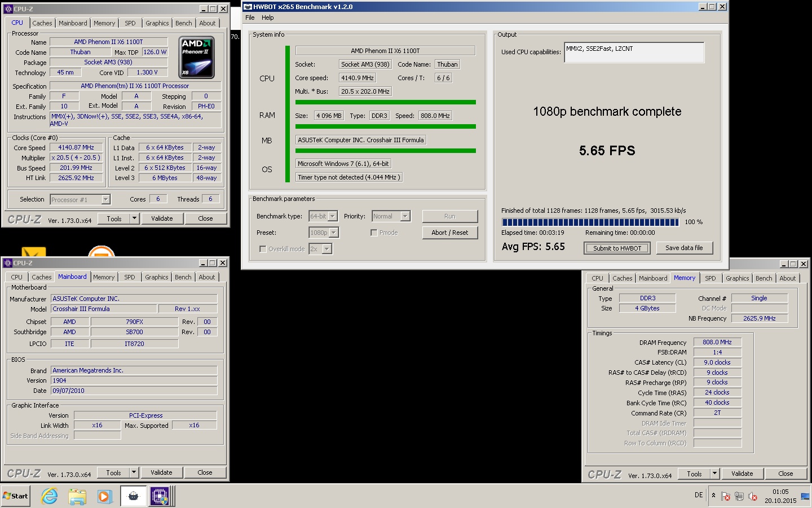812x508 pixels.
Task: Switch to CPU tab in Memory CPU-Z window
Action: click(598, 278)
